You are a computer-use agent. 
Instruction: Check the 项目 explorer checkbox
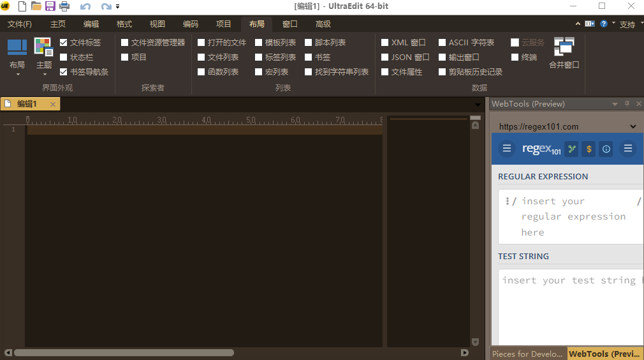pos(124,57)
